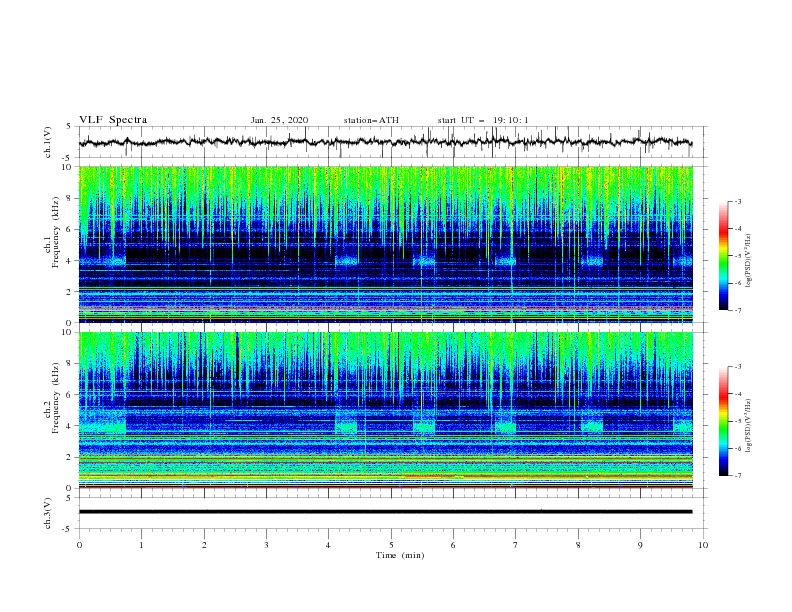Click the ch.1 spectrogram color scale bar
This screenshot has height=612, width=792.
(724, 256)
